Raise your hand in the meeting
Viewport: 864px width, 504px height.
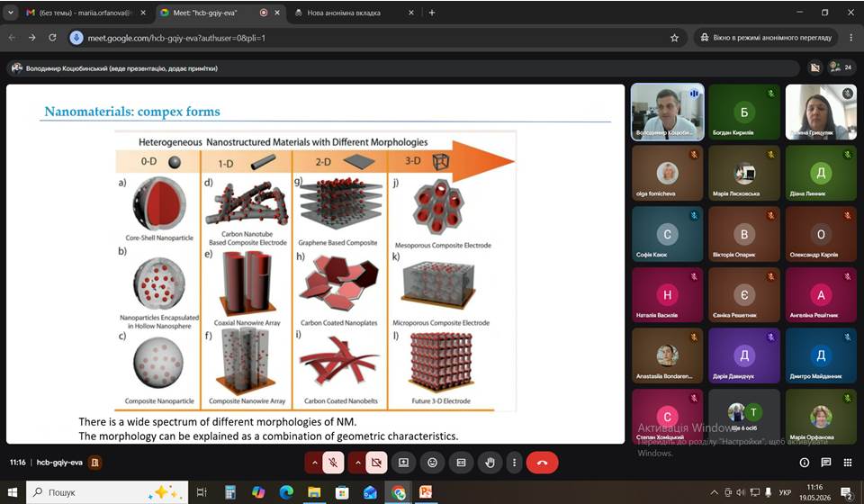tap(490, 463)
